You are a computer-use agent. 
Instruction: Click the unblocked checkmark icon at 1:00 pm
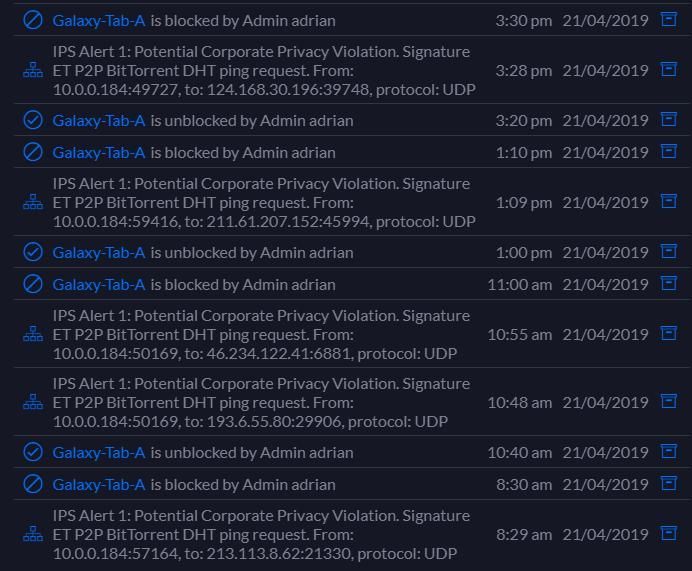[33, 252]
